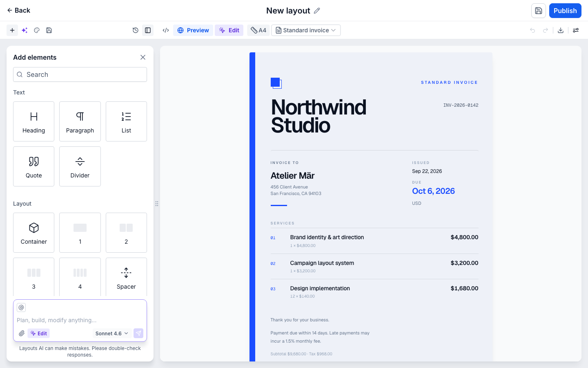This screenshot has width=588, height=368.
Task: Click the download icon
Action: pyautogui.click(x=561, y=30)
